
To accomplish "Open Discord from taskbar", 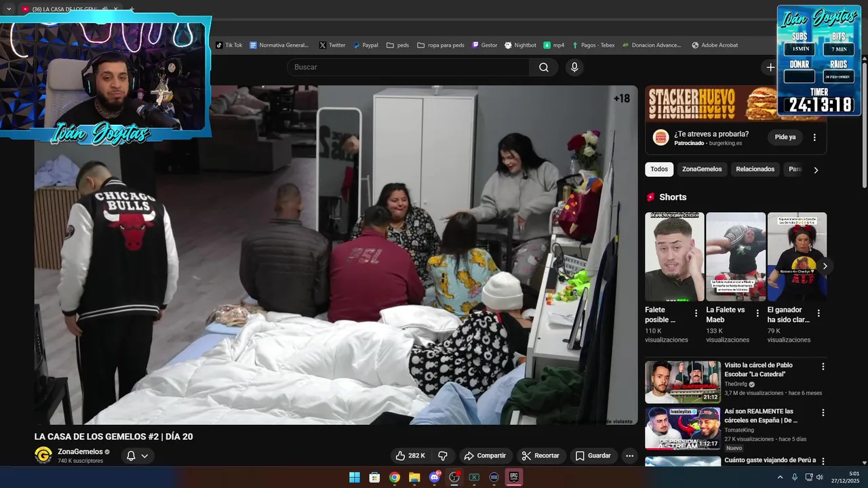I will click(435, 477).
